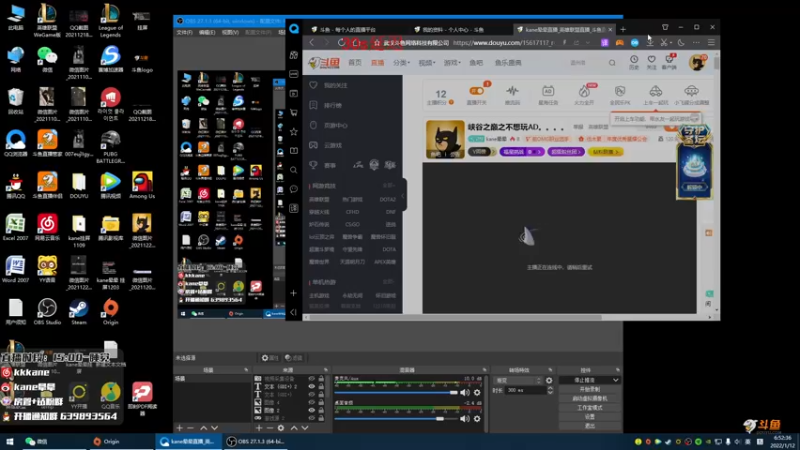The width and height of the screenshot is (800, 450).
Task: Mute the first OBS mixer channel speaker
Action: click(465, 392)
